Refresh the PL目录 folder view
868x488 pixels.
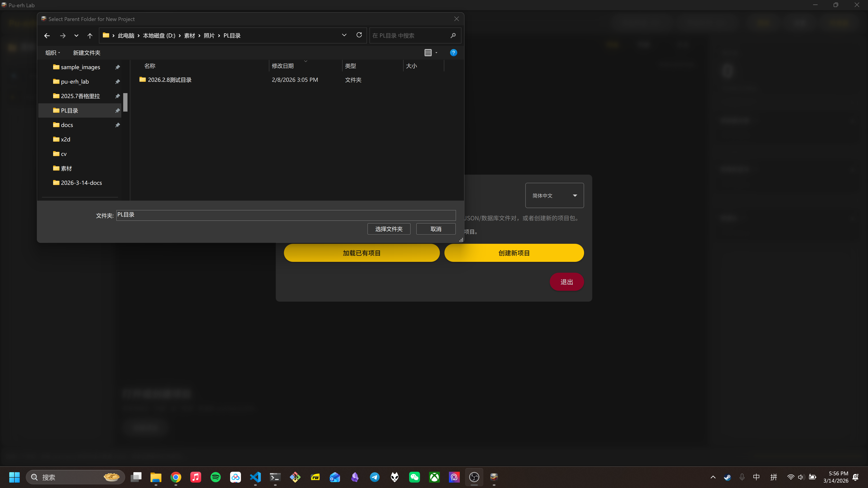coord(359,35)
